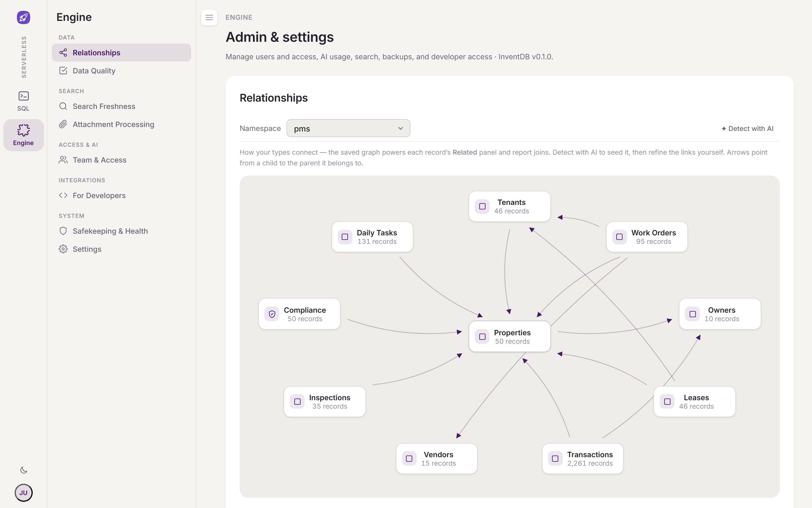
Task: Select the Tenants label in graph
Action: click(511, 202)
